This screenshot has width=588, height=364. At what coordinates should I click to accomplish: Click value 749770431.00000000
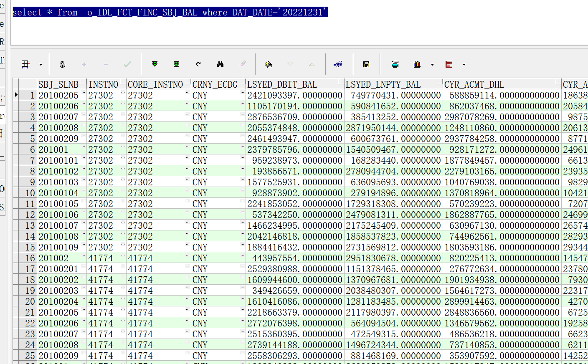pyautogui.click(x=393, y=95)
